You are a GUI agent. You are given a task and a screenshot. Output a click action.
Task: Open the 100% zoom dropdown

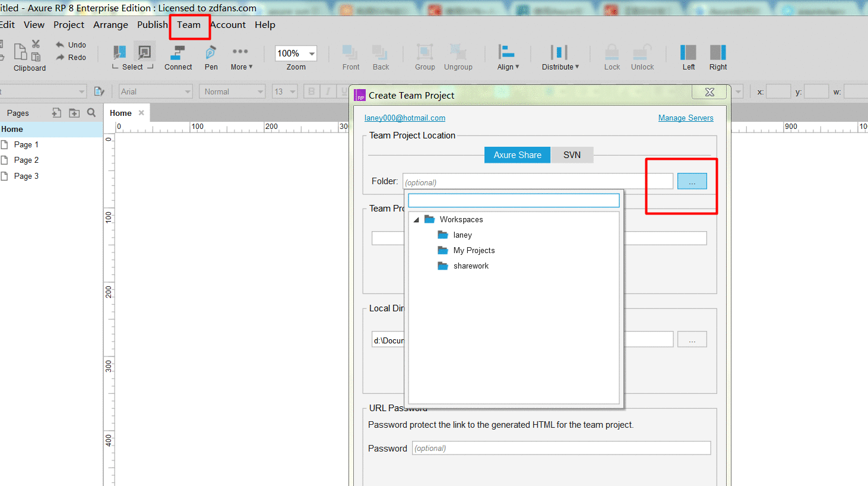pos(312,53)
